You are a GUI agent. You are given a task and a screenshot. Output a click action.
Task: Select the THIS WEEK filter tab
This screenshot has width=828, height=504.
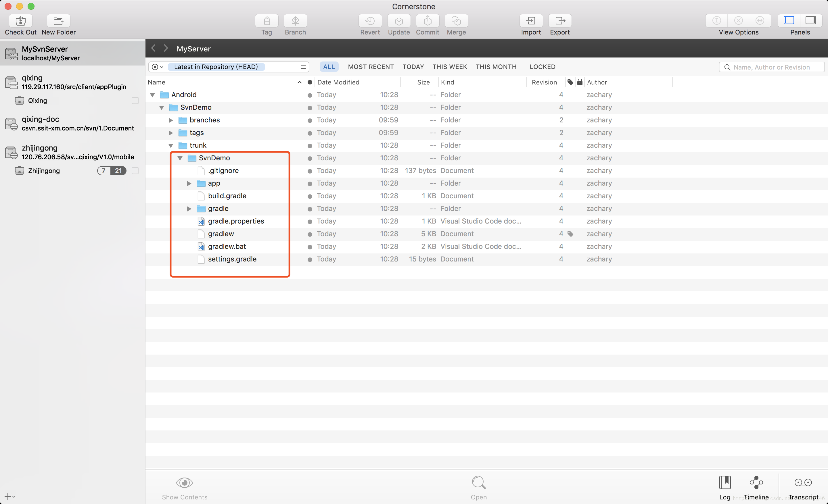pos(450,67)
